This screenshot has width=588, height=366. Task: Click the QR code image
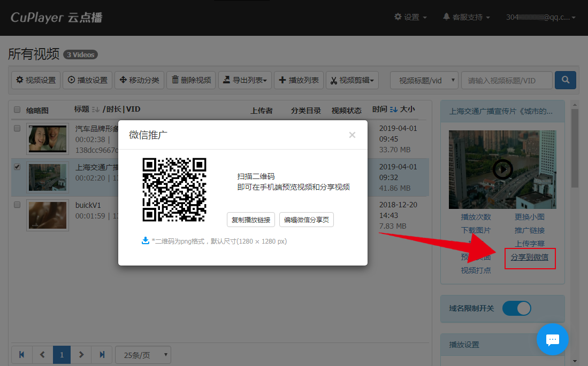point(174,190)
